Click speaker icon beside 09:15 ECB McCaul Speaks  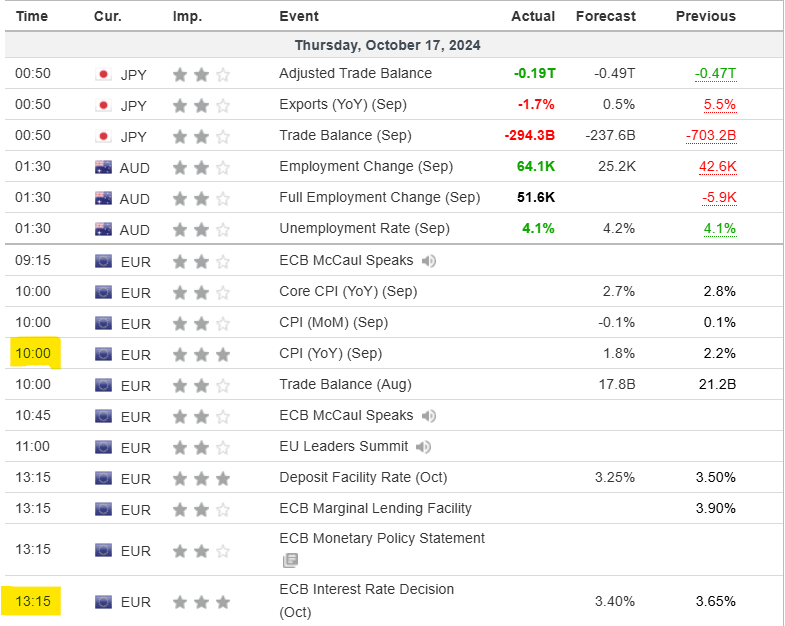pyautogui.click(x=429, y=261)
